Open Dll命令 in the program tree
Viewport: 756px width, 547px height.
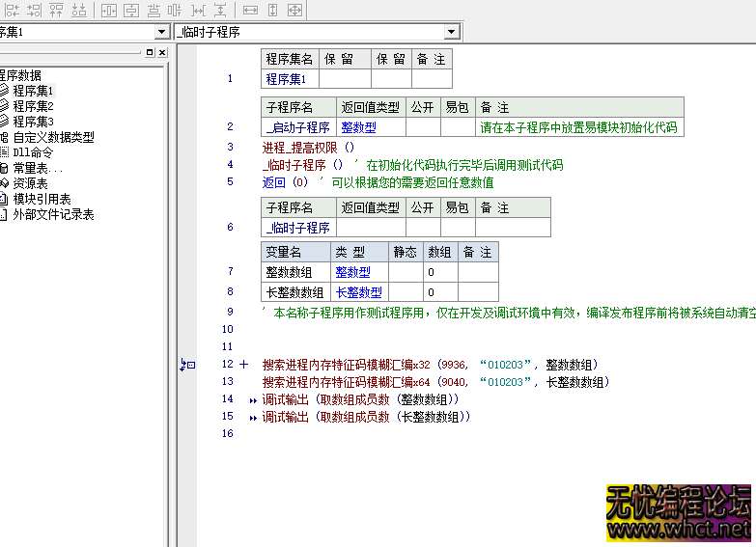(x=33, y=152)
